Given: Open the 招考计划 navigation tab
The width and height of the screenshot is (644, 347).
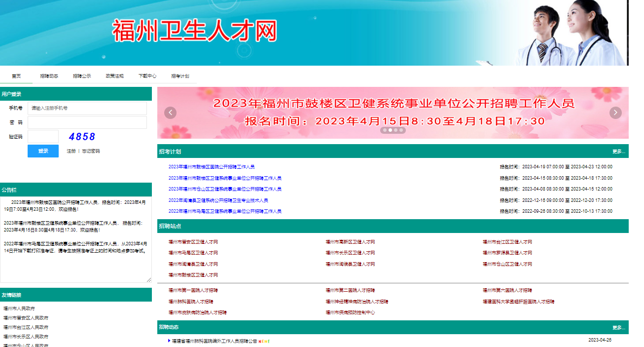Looking at the screenshot, I should point(180,76).
